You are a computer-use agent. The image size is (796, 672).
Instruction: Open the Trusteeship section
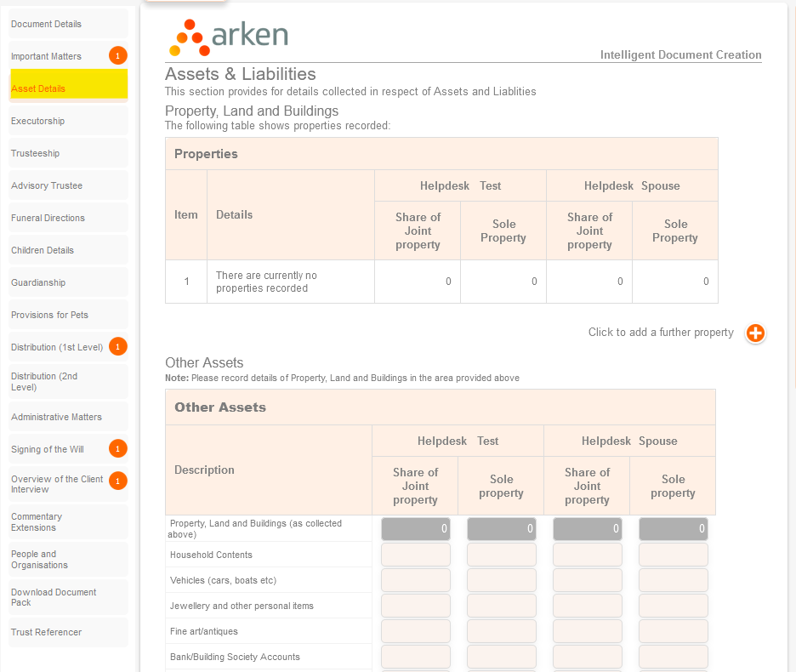[x=35, y=153]
